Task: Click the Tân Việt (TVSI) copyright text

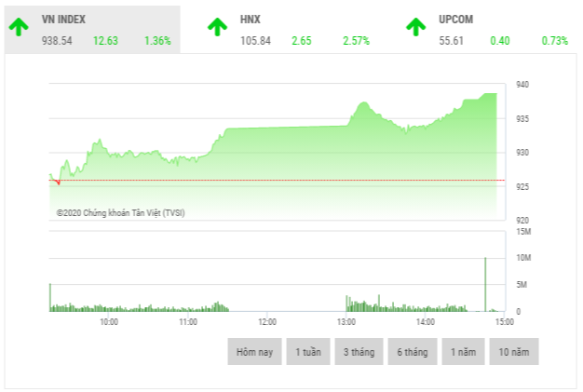Action: tap(121, 212)
